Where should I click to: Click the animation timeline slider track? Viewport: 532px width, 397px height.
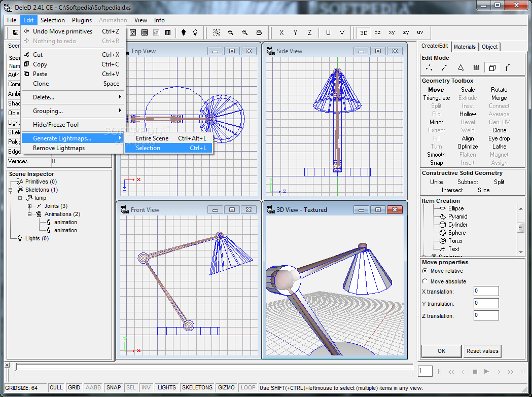pos(214,367)
